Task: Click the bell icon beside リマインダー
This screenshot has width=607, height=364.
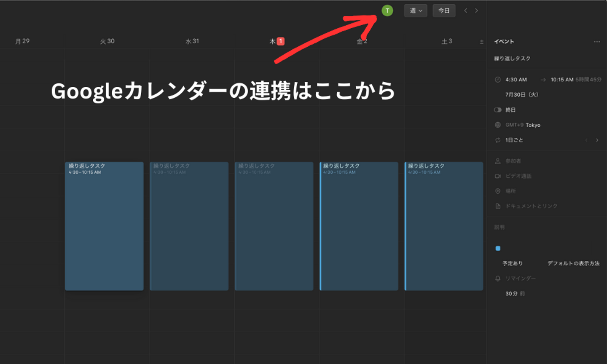Action: click(498, 278)
